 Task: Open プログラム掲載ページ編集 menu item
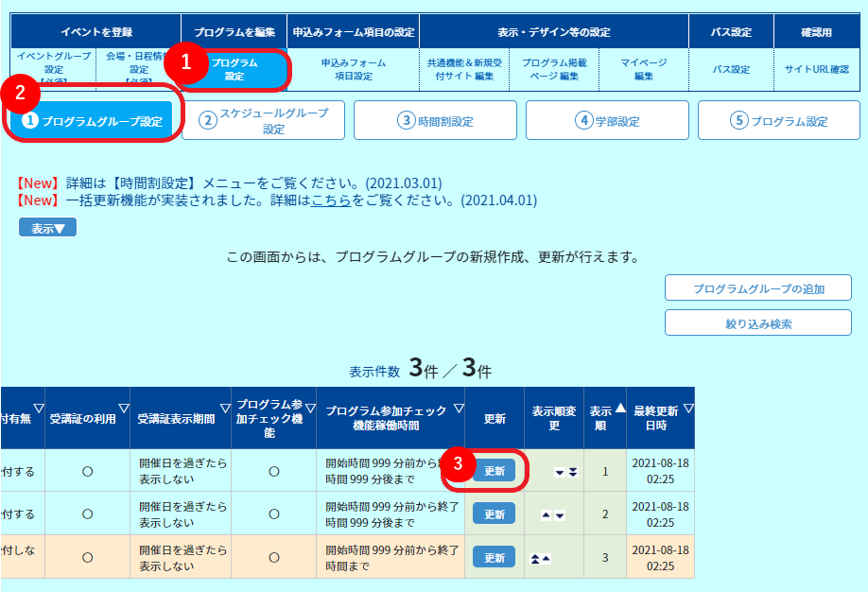[554, 70]
